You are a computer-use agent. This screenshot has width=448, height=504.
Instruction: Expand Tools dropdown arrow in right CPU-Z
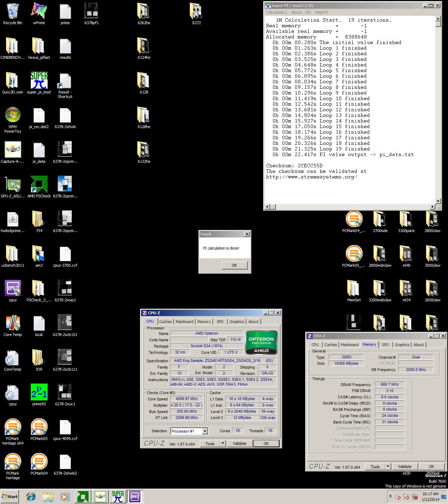click(388, 467)
